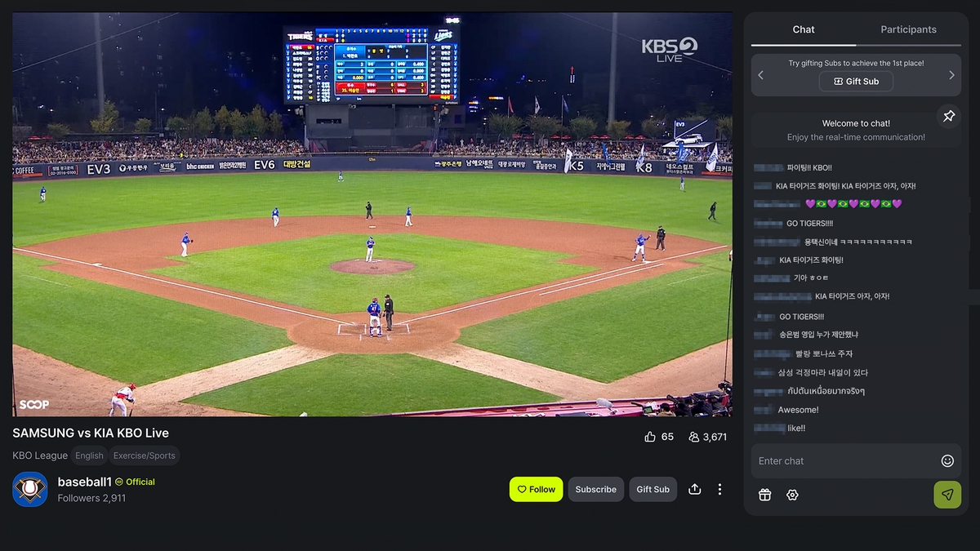Toggle the pin on welcome notice
Screen dimensions: 980x551
click(x=948, y=117)
